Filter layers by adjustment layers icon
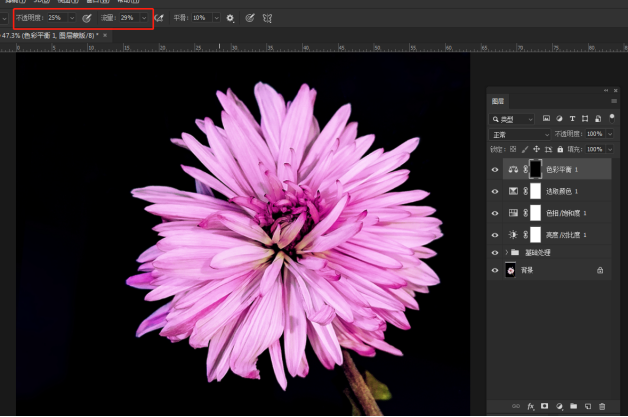This screenshot has height=417, width=628. (x=559, y=119)
